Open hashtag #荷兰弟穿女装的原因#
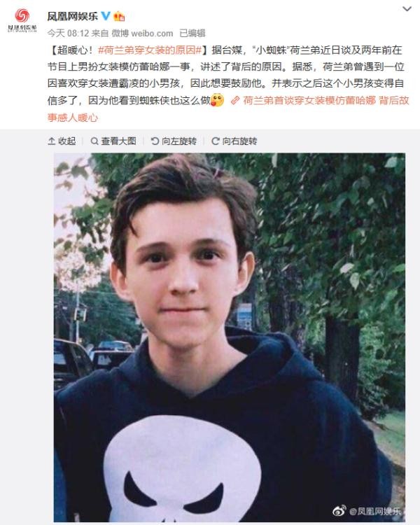The width and height of the screenshot is (420, 525). tap(150, 50)
